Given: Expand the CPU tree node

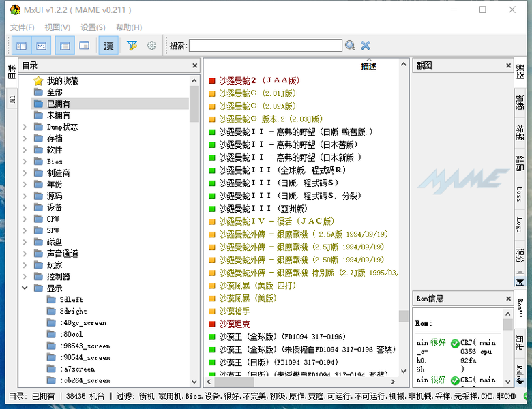Looking at the screenshot, I should click(25, 219).
